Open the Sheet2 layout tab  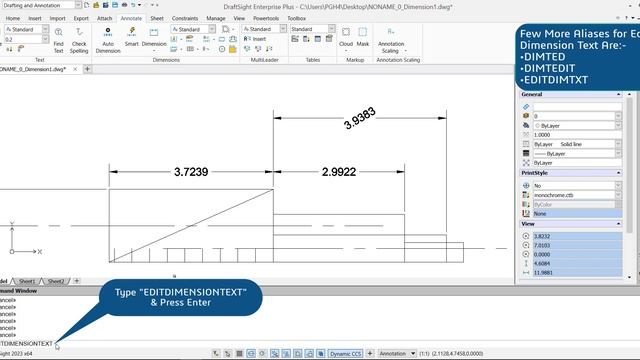coord(56,281)
